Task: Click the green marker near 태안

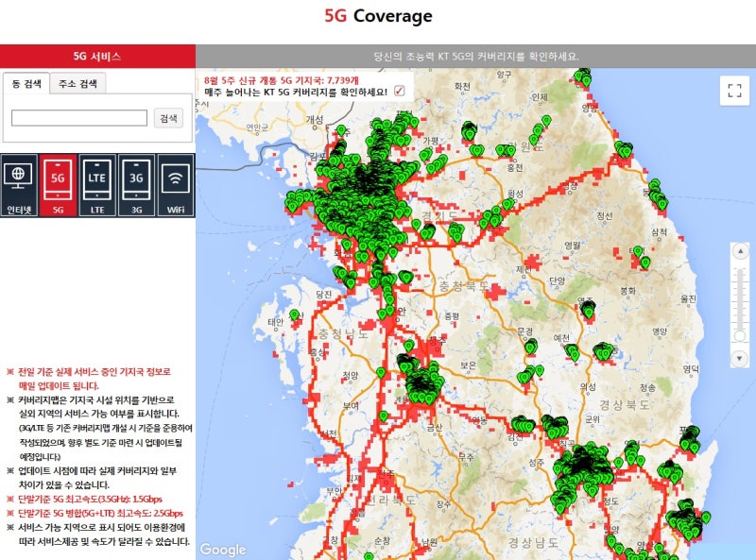Action: [295, 315]
